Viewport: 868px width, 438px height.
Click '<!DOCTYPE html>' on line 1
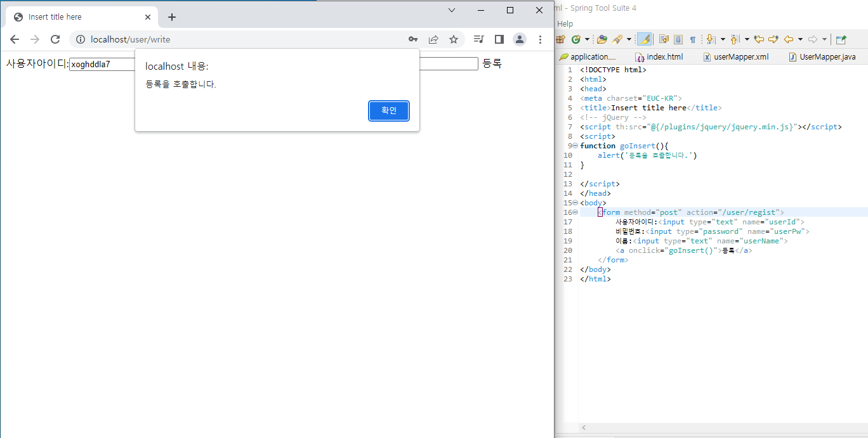[613, 70]
